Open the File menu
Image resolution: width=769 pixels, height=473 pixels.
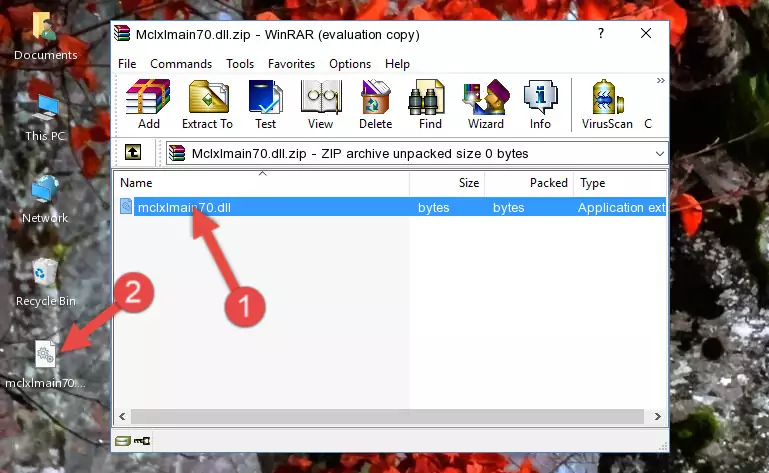(127, 64)
